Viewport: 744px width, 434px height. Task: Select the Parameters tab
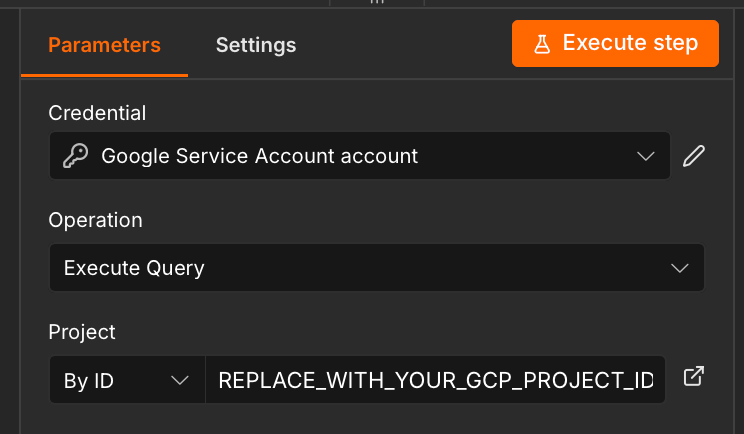104,46
